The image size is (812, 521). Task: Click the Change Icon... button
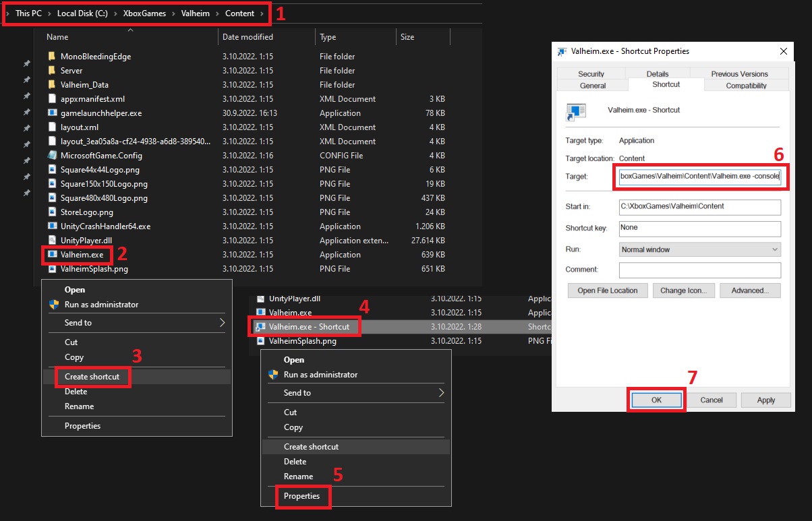pyautogui.click(x=683, y=290)
